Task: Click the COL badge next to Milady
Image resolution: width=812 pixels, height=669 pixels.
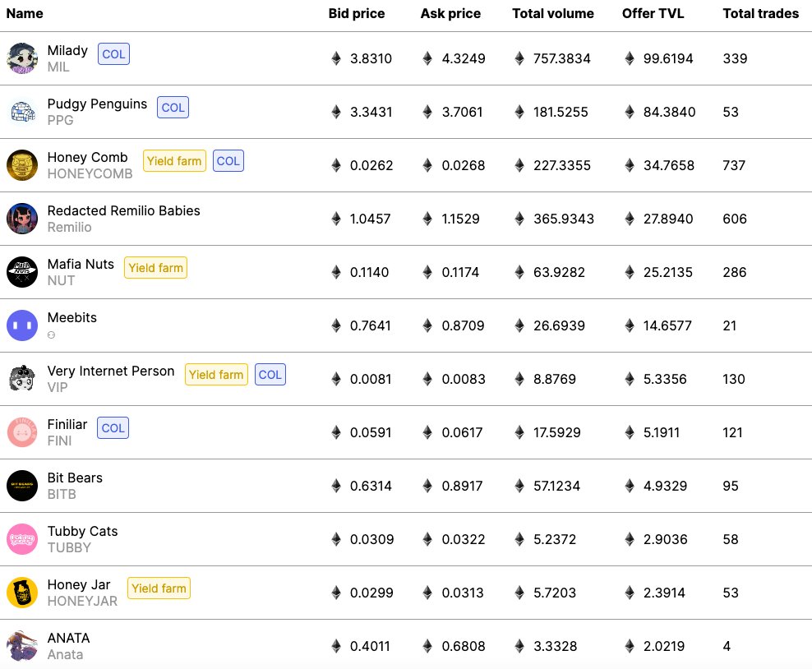Action: pos(113,53)
